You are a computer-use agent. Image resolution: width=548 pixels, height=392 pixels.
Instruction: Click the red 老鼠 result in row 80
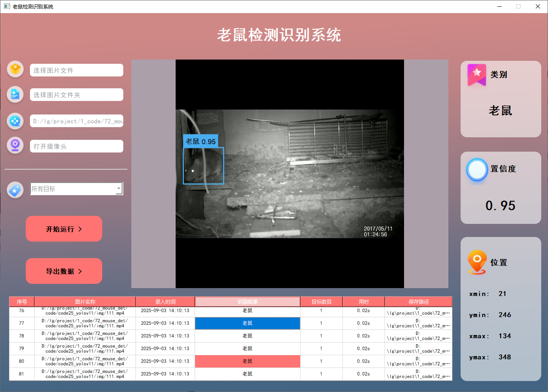point(247,361)
